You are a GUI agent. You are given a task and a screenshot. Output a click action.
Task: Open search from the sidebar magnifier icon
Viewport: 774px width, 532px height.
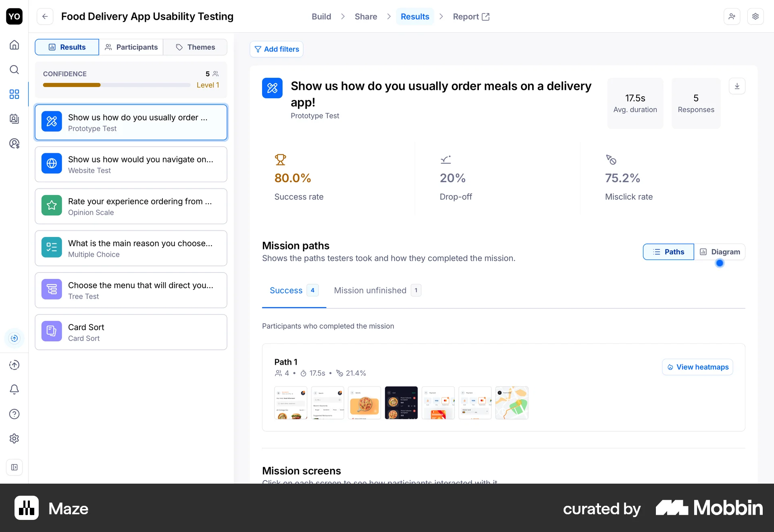(x=14, y=70)
